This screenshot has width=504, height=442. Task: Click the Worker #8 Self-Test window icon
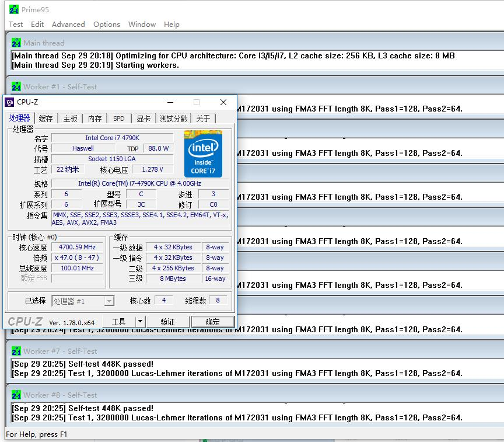coord(16,395)
